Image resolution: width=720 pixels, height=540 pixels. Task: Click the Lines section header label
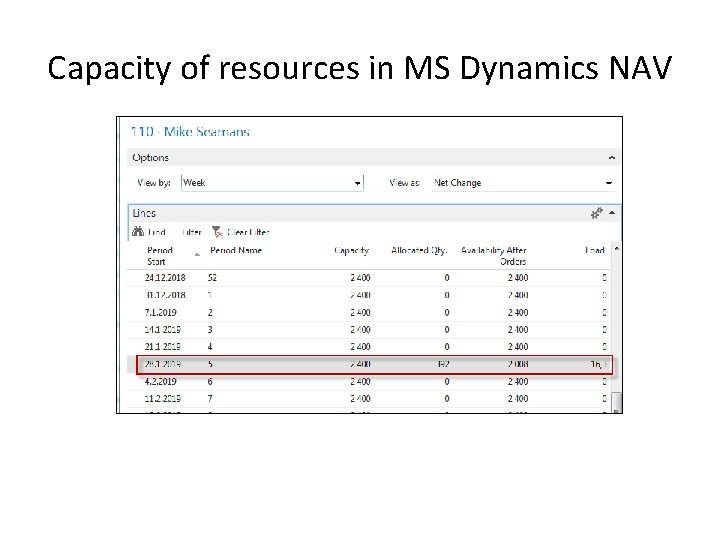click(x=144, y=213)
